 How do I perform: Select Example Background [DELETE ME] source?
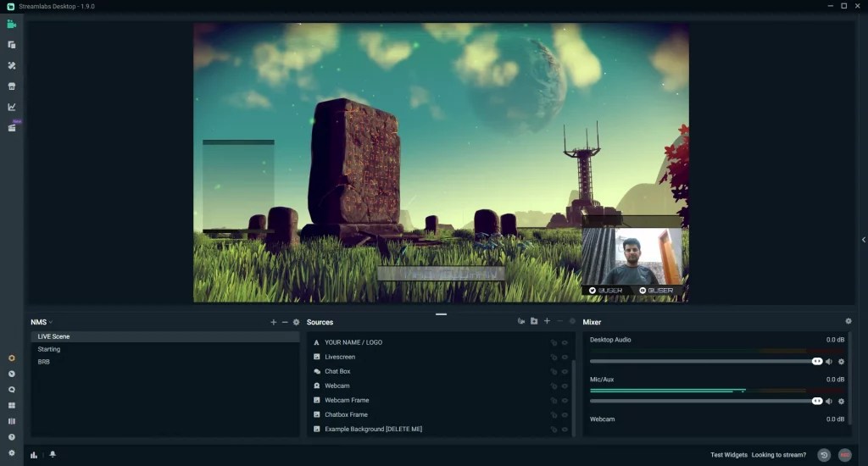click(x=440, y=429)
